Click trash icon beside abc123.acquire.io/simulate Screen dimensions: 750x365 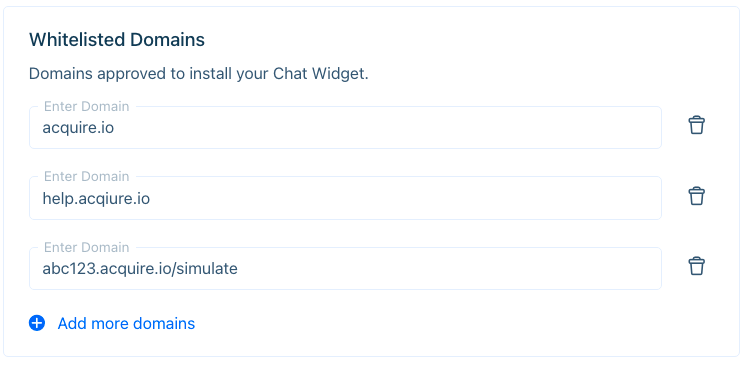coord(696,266)
